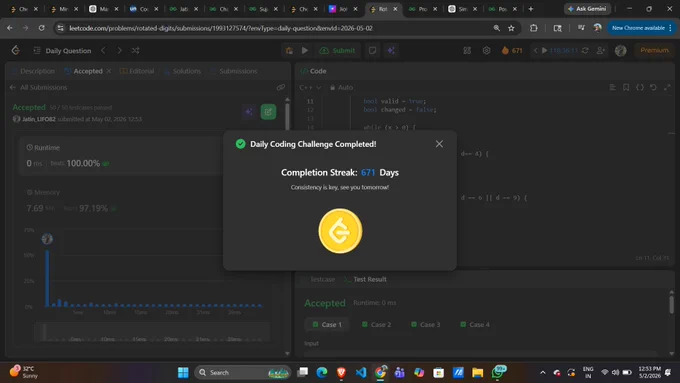This screenshot has width=680, height=383.
Task: Open the green write solution icon
Action: (268, 112)
